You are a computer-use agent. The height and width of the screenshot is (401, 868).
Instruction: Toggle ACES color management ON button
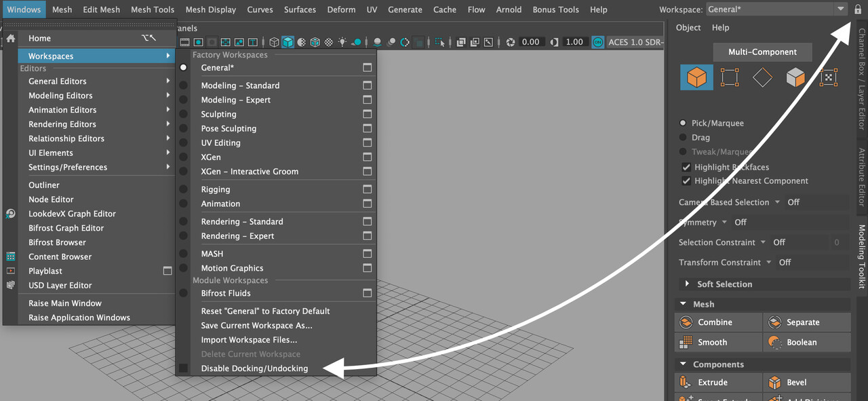(597, 42)
